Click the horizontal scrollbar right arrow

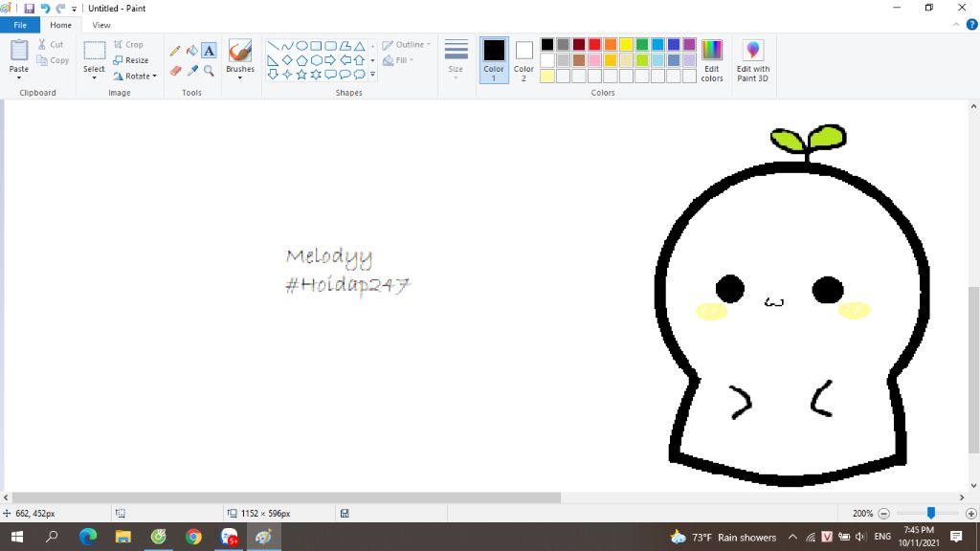pos(962,497)
